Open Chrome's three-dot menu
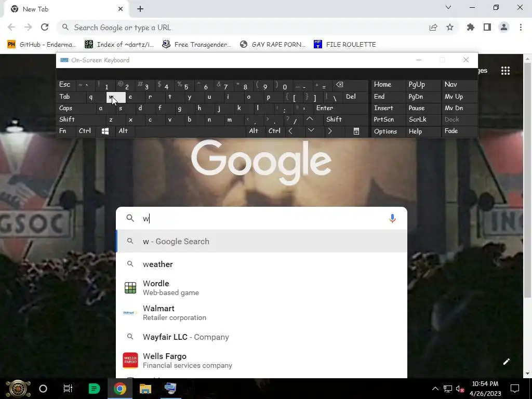The width and height of the screenshot is (532, 399). 521,27
